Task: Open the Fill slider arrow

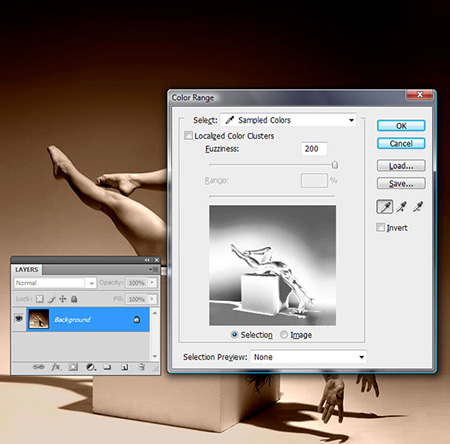Action: (152, 299)
